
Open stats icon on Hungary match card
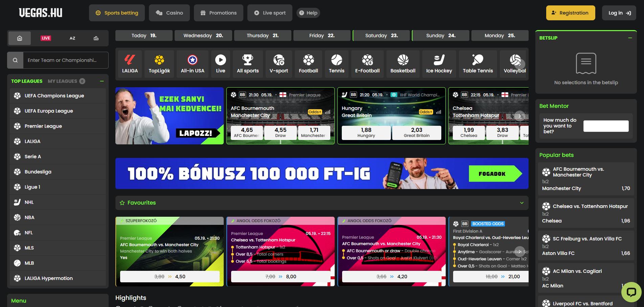pos(439,112)
